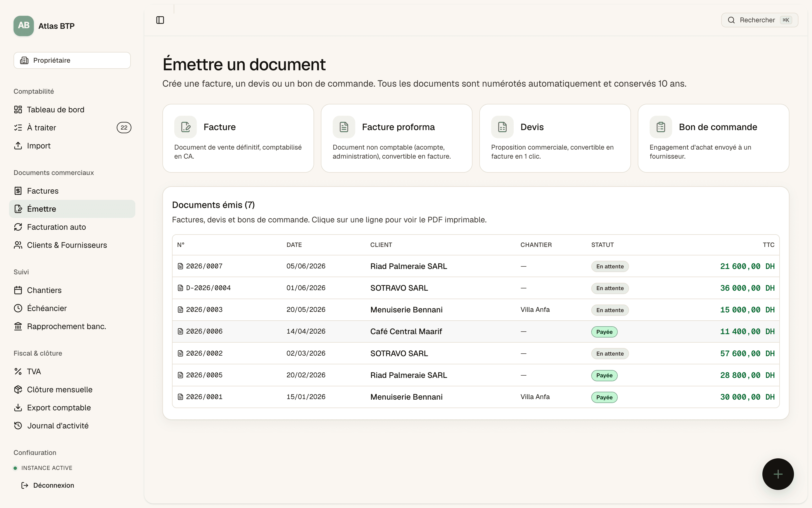Open Export comptable
The image size is (812, 508).
(x=72, y=408)
